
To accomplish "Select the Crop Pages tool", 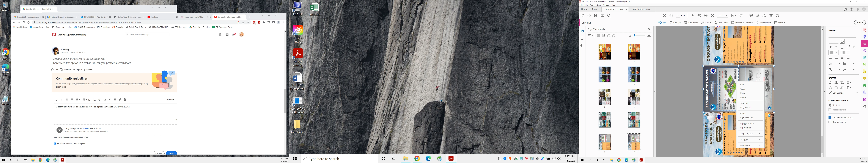I will [x=721, y=23].
